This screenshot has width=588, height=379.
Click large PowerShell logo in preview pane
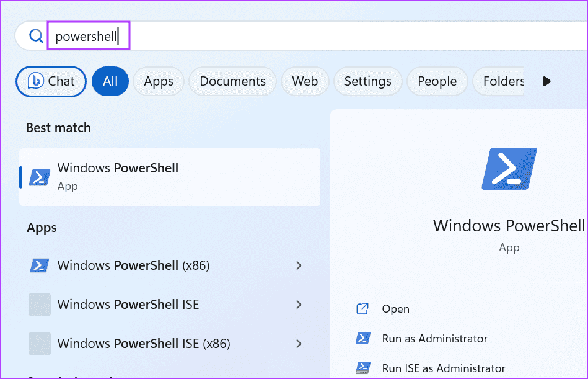click(x=509, y=169)
